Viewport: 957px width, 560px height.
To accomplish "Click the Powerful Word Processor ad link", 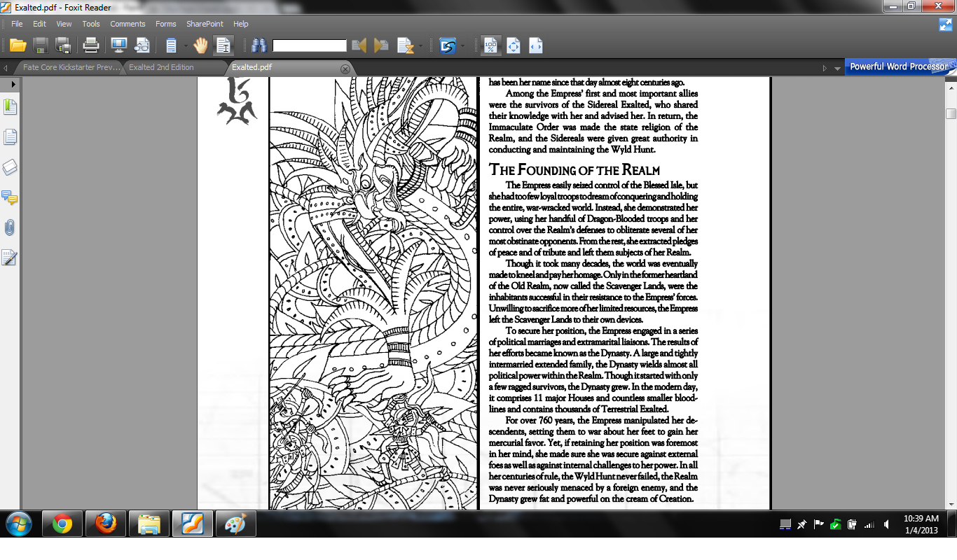I will 899,66.
